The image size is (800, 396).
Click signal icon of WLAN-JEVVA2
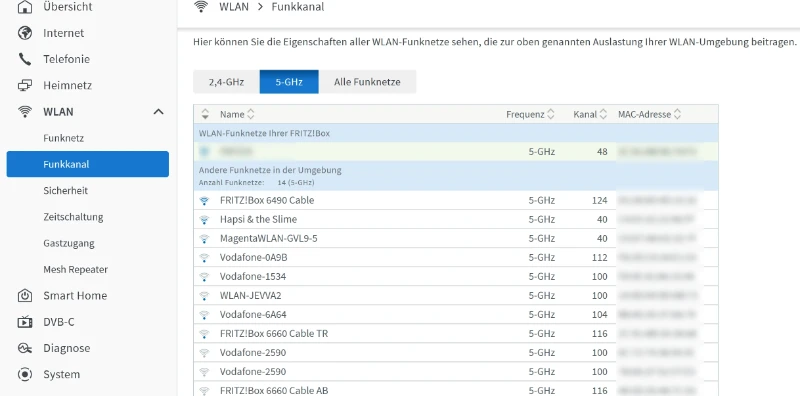(x=204, y=295)
